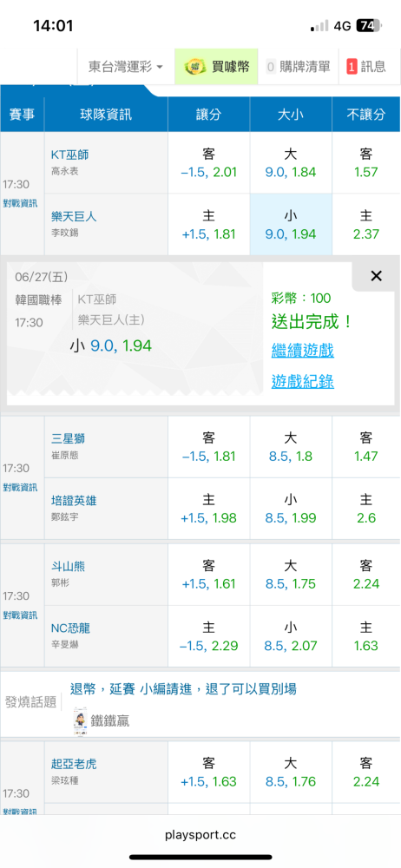Click 繼續遊戲 link
The width and height of the screenshot is (401, 868).
[x=302, y=350]
